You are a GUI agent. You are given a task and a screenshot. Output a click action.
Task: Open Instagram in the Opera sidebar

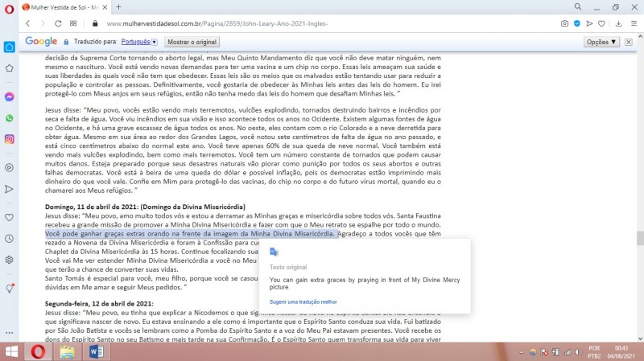coord(9,139)
